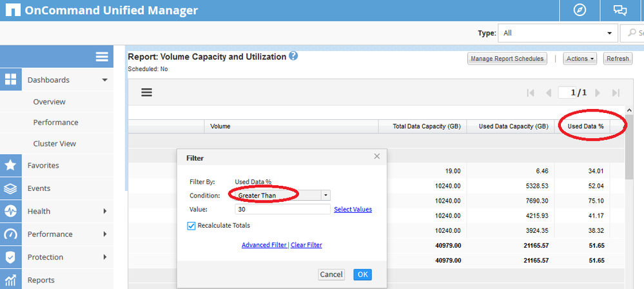Click the Select Values link
This screenshot has width=644, height=289.
(353, 209)
